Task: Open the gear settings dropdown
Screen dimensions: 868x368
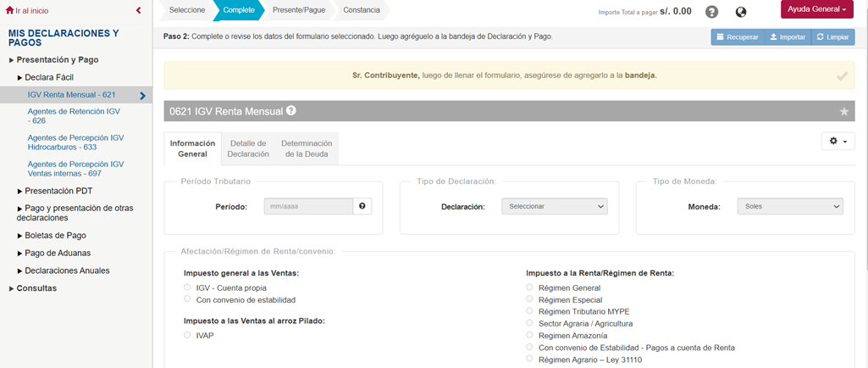Action: click(x=838, y=142)
